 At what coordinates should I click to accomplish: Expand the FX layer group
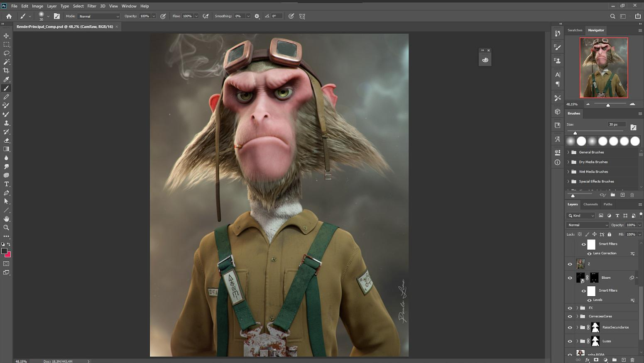[577, 308]
